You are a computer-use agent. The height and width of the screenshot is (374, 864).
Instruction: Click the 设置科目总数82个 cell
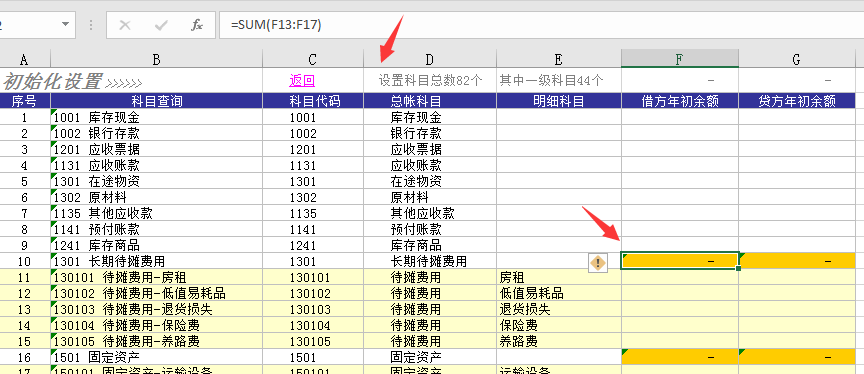(430, 81)
